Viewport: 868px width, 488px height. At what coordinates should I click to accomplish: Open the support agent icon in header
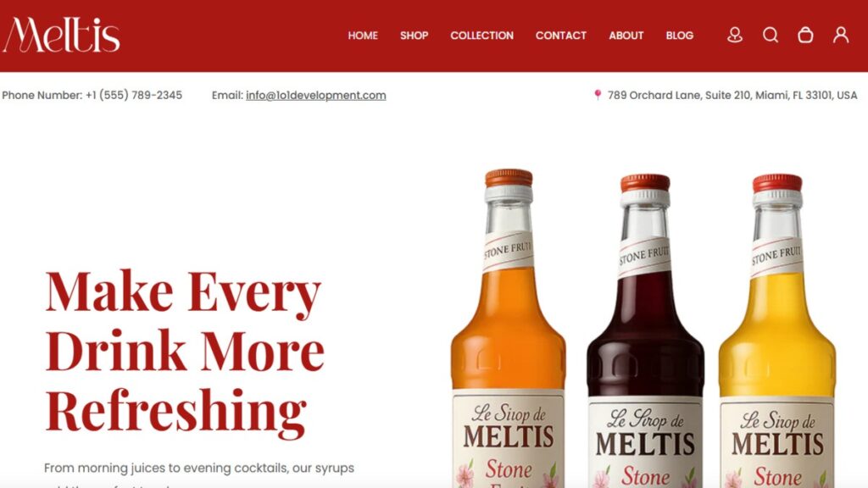(x=735, y=35)
